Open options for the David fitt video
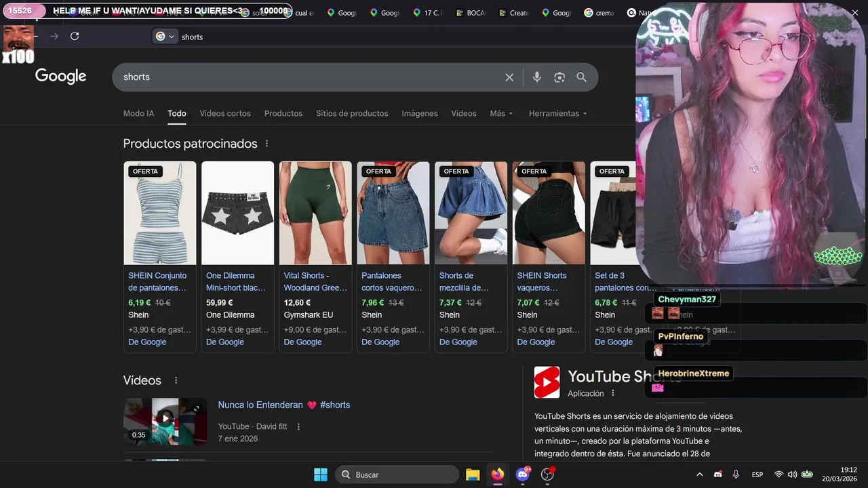 [x=298, y=426]
